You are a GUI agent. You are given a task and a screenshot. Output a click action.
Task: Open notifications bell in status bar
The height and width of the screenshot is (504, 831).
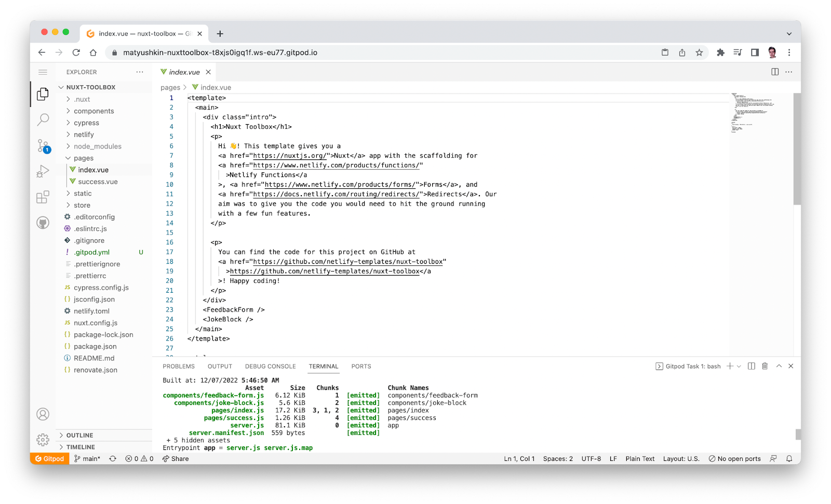789,459
